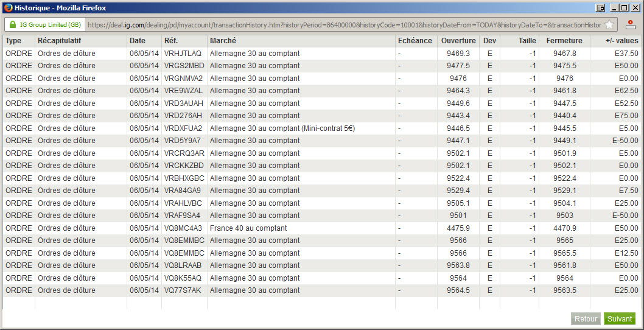The image size is (644, 330).
Task: Click closing price 9503
Action: 565,216
